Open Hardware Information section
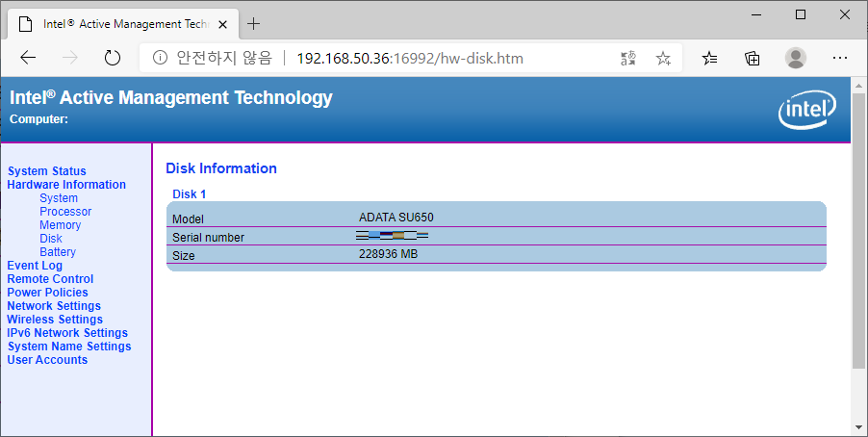Image resolution: width=868 pixels, height=437 pixels. coord(66,185)
